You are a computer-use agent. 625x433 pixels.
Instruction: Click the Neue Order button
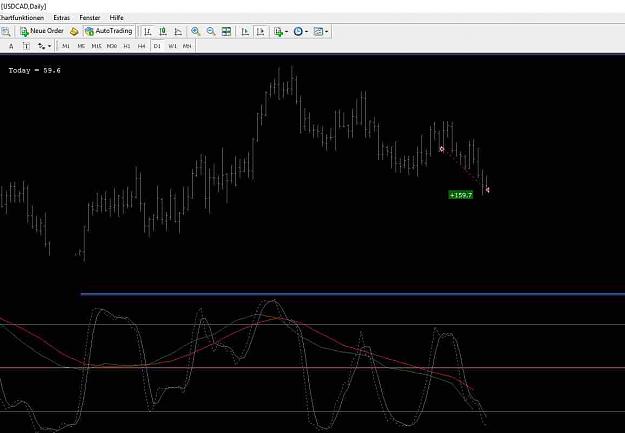point(42,31)
